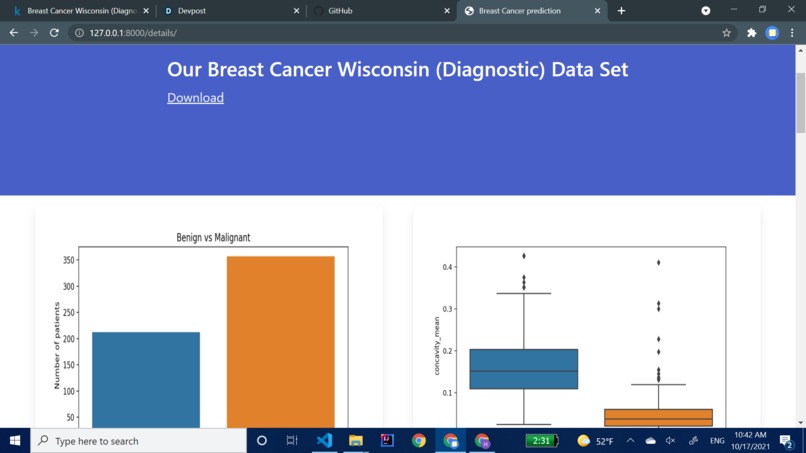Click the orange bar in the bar chart
Image resolution: width=806 pixels, height=453 pixels.
click(281, 341)
